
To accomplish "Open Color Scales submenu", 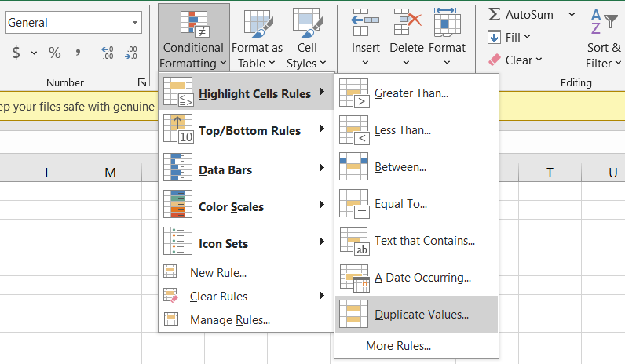I will 247,205.
